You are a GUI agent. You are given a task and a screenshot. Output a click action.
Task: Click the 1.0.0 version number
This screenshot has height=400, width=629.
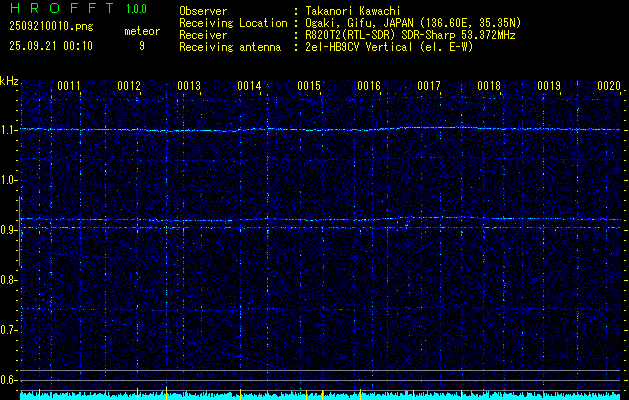(140, 10)
